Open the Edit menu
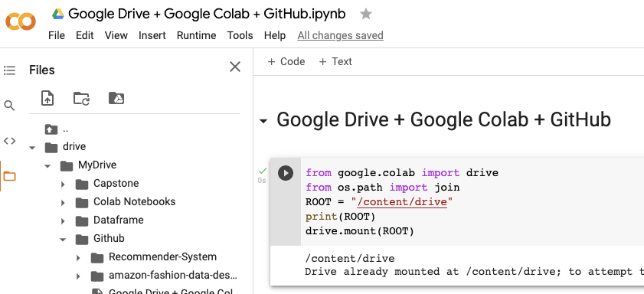 pyautogui.click(x=84, y=36)
